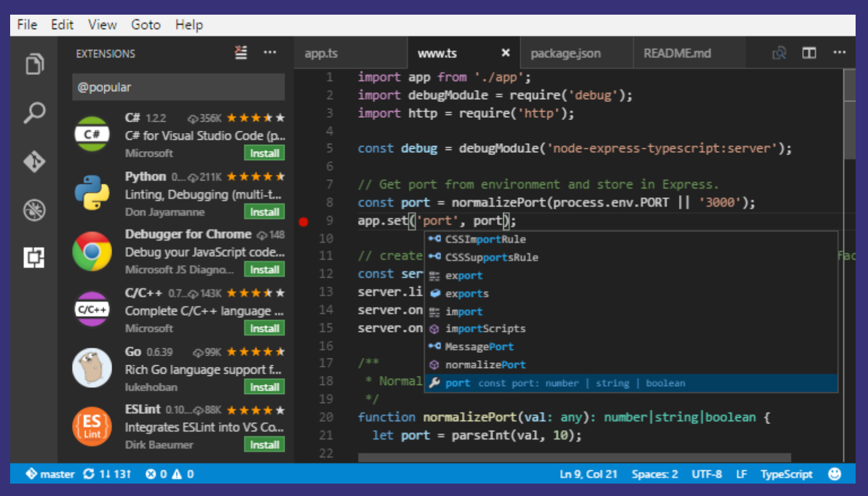Open the Goto menu
This screenshot has height=496, width=868.
(146, 25)
